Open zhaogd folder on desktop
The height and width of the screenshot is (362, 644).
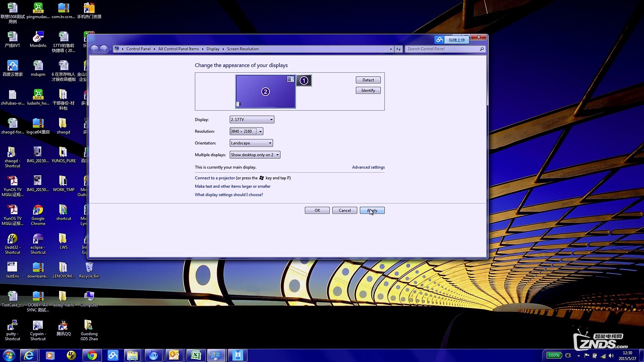(x=63, y=126)
